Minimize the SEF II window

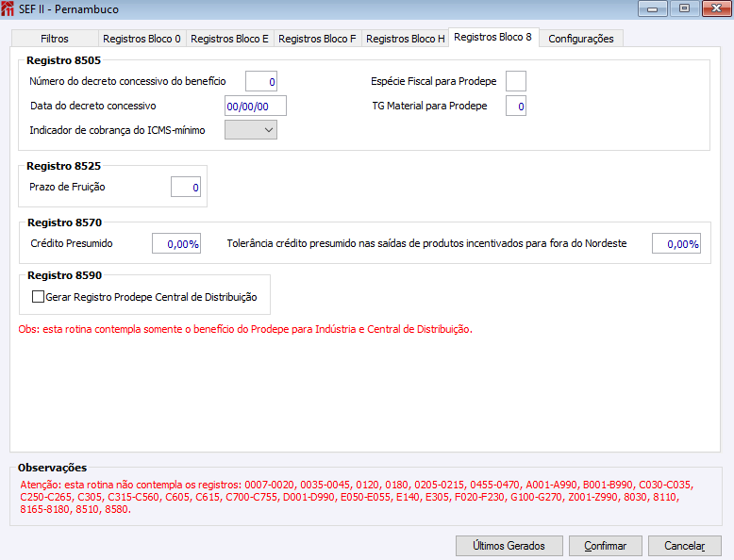click(653, 8)
